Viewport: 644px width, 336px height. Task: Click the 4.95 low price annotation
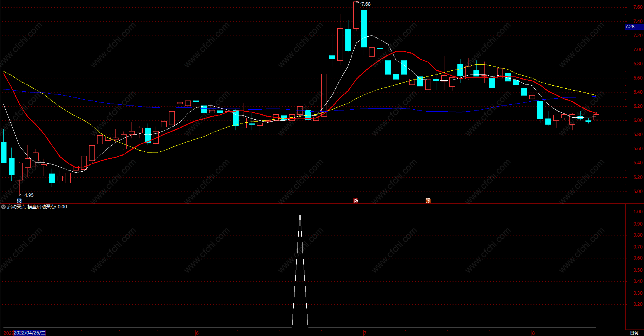[x=29, y=195]
